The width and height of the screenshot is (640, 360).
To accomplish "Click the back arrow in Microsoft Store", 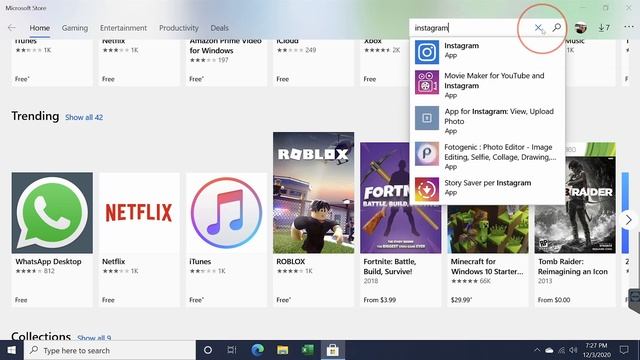I will coord(12,28).
